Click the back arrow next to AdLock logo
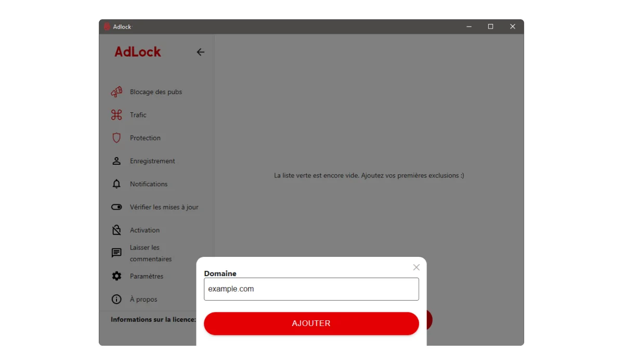Viewport: 624px width, 364px height. 200,52
